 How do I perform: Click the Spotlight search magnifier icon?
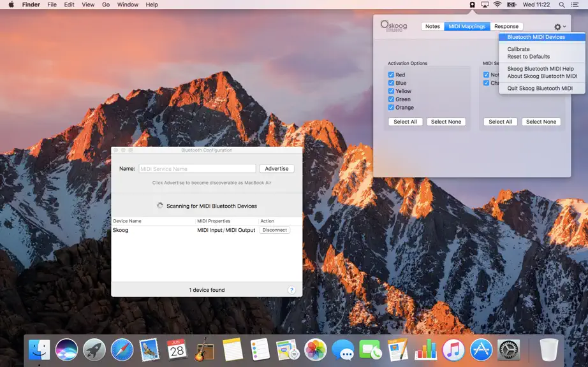(561, 4)
